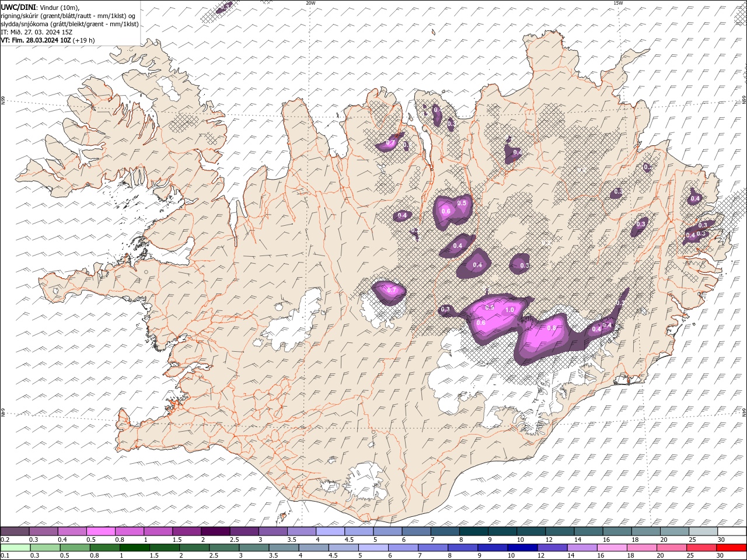This screenshot has height=560, width=747.
Task: Select the 0.3 light green rain legend swatch
Action: click(45, 547)
